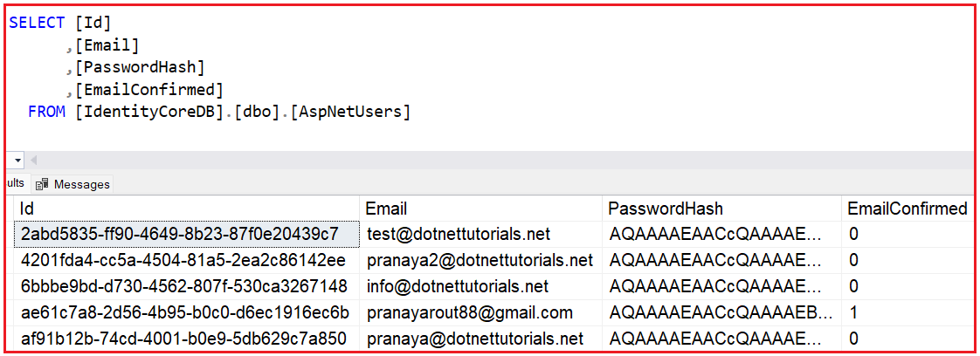Viewport: 980px width, 356px height.
Task: Click [Id] in the SELECT line
Action: (x=93, y=23)
